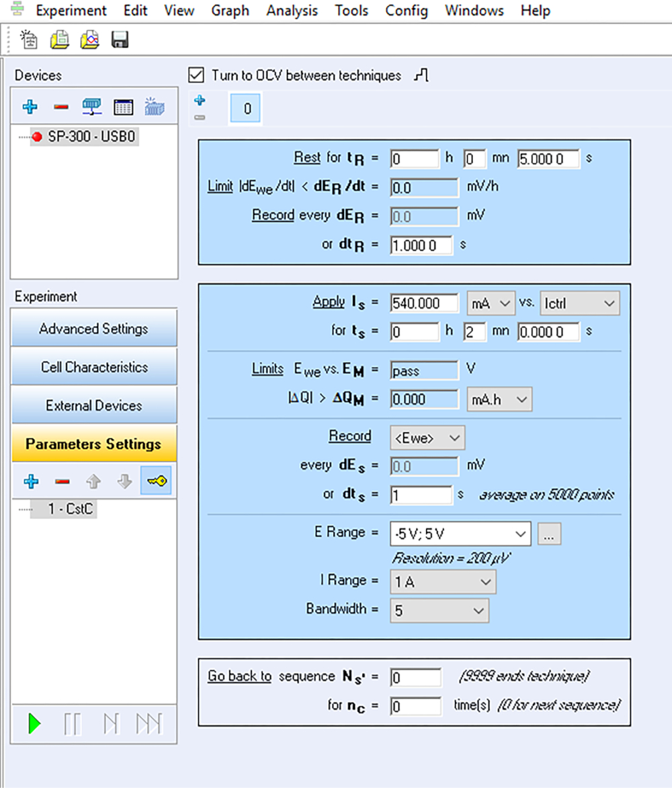This screenshot has width=672, height=788.
Task: Remove sequence with small gray minus
Action: [200, 118]
